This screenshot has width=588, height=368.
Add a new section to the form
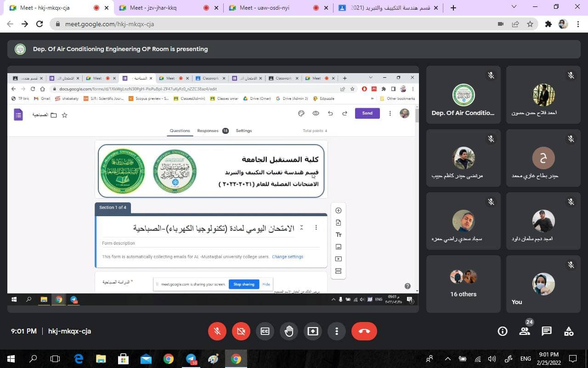click(x=338, y=271)
